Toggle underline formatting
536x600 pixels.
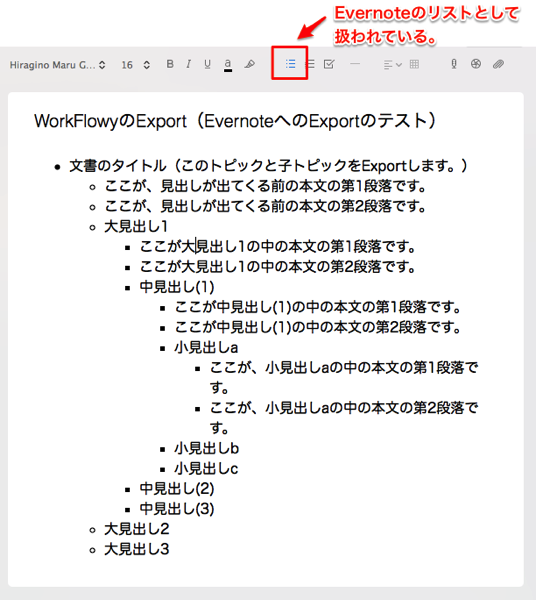[x=207, y=64]
